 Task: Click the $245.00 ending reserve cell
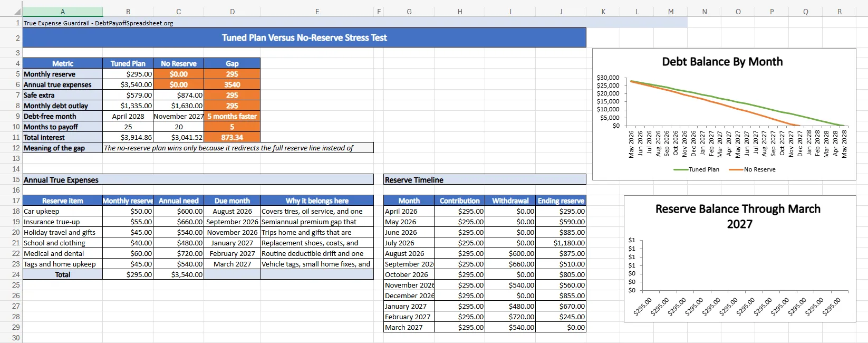[561, 317]
